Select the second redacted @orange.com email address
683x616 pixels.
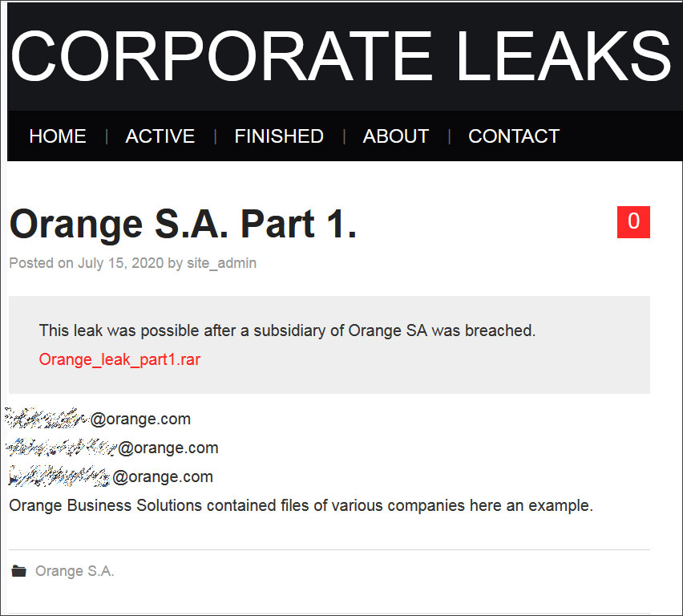[112, 447]
